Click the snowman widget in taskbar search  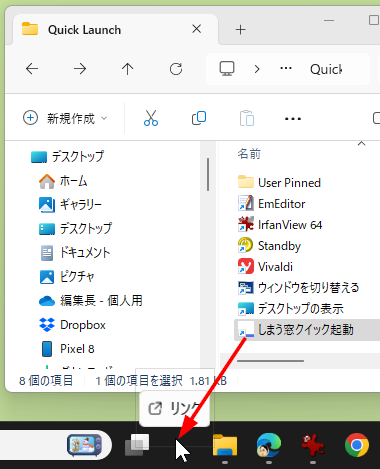click(84, 445)
